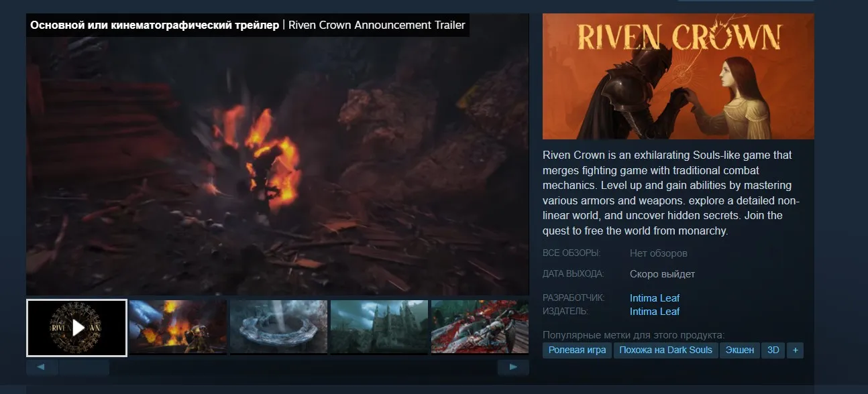
Task: Select the bloody battle screenshot thumbnail
Action: (480, 327)
